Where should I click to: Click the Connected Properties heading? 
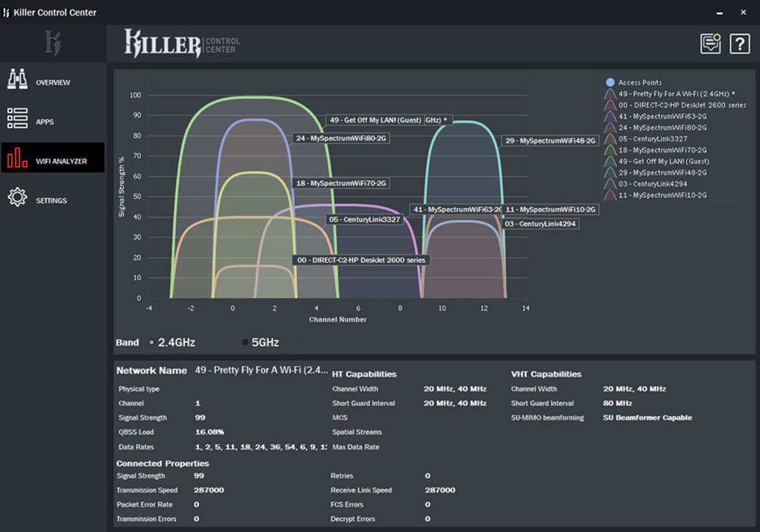(162, 464)
